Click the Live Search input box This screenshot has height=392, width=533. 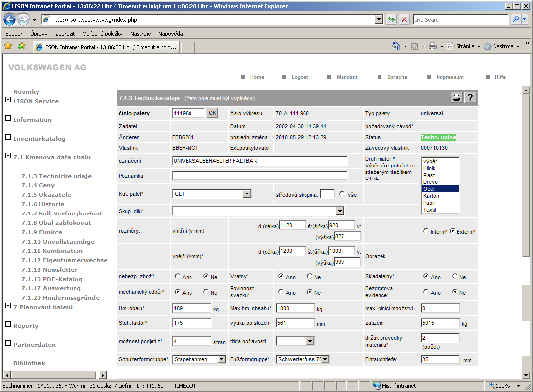coord(460,19)
